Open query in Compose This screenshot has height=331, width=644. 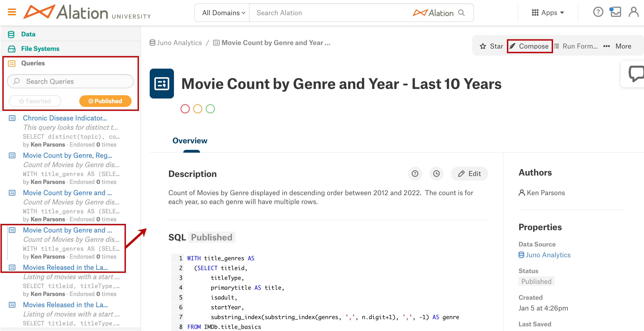[x=530, y=46]
